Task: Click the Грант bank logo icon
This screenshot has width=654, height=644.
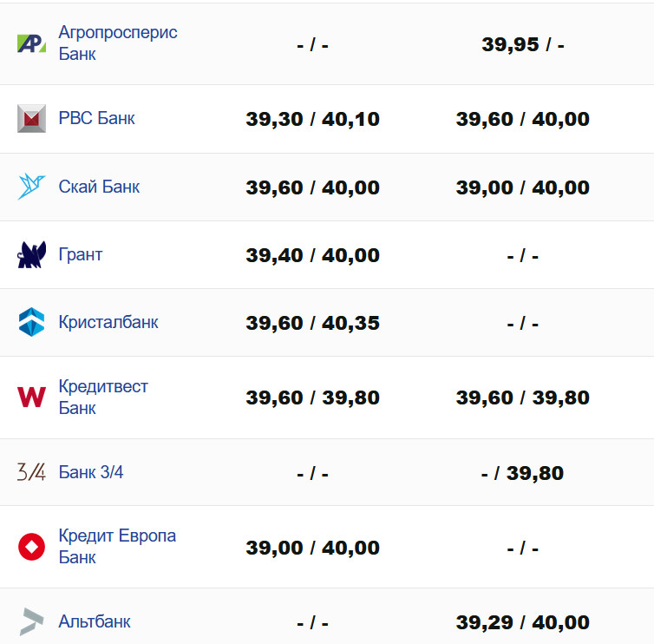Action: 31,255
